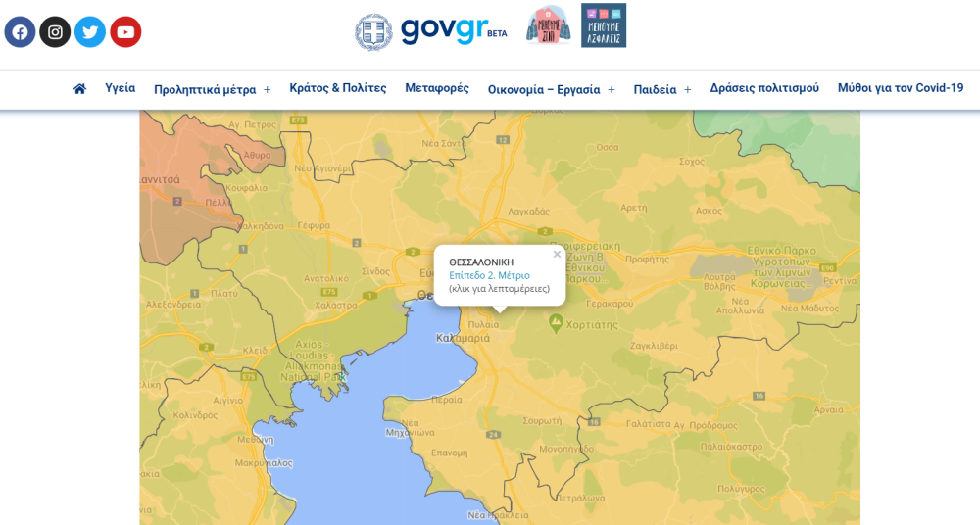Image resolution: width=980 pixels, height=525 pixels.
Task: Click the Επίπεδο 2. Μέτριο link
Action: 489,275
